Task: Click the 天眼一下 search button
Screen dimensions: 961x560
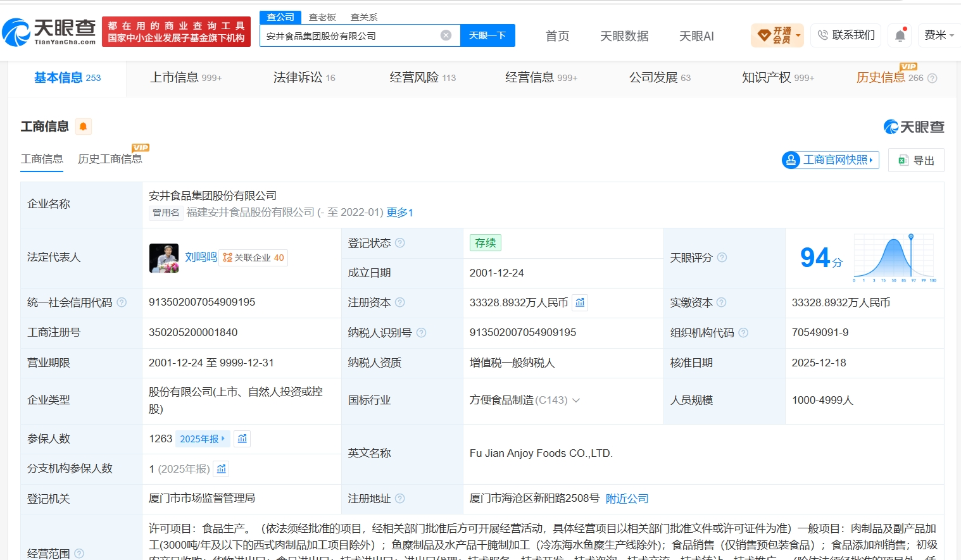Action: click(487, 35)
